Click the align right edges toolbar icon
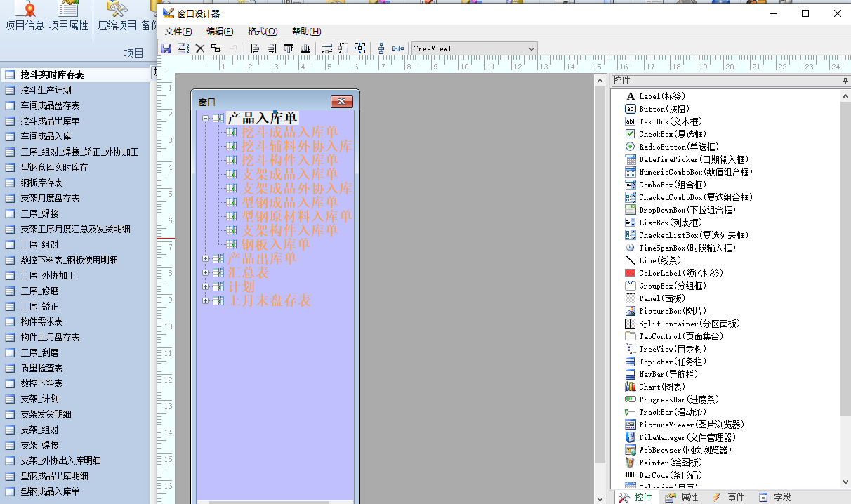The height and width of the screenshot is (504, 851). click(272, 48)
